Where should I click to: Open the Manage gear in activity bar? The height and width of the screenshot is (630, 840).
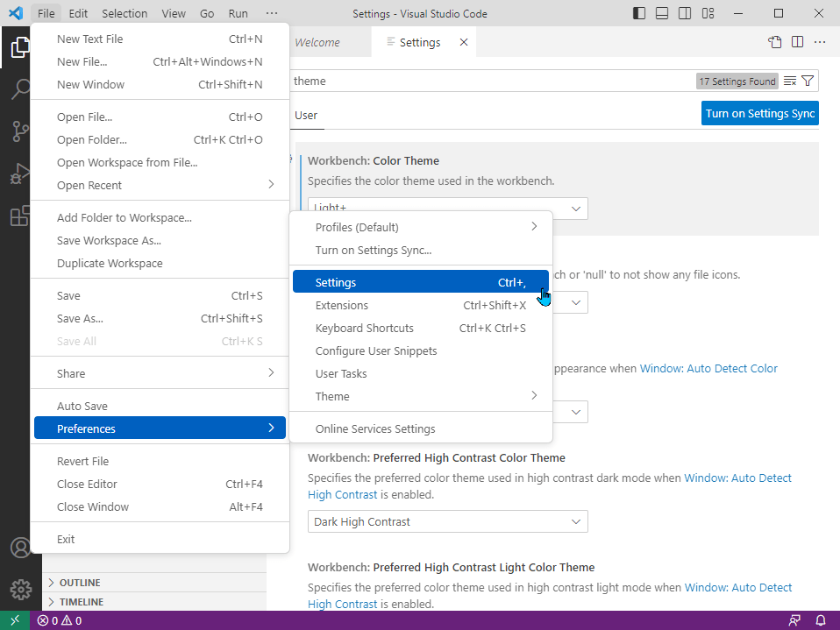tap(19, 589)
